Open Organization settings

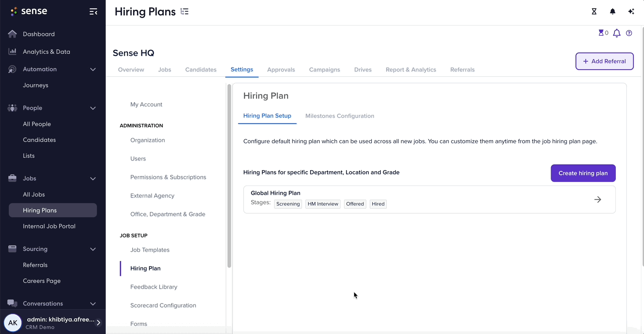tap(148, 140)
